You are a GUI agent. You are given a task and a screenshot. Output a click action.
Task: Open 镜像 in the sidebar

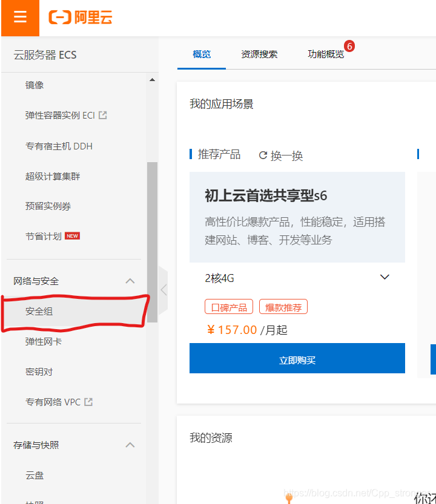pos(35,85)
